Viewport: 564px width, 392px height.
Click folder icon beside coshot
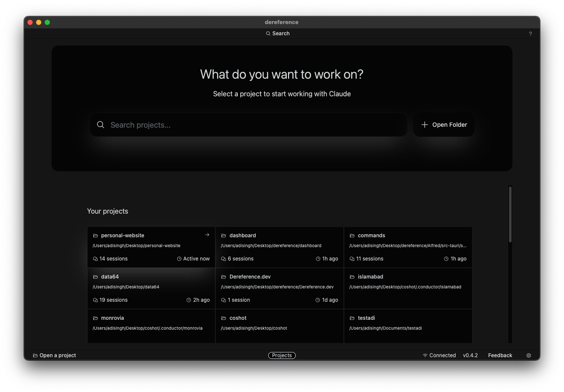pyautogui.click(x=224, y=318)
